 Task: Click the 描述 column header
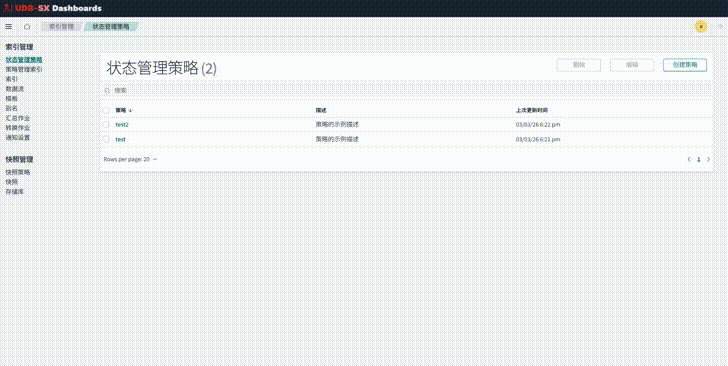321,111
